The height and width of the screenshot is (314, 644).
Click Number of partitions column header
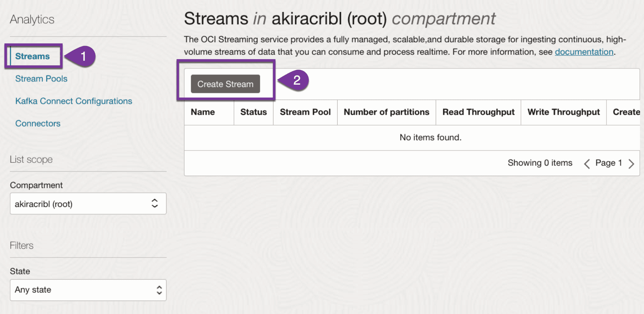[386, 112]
